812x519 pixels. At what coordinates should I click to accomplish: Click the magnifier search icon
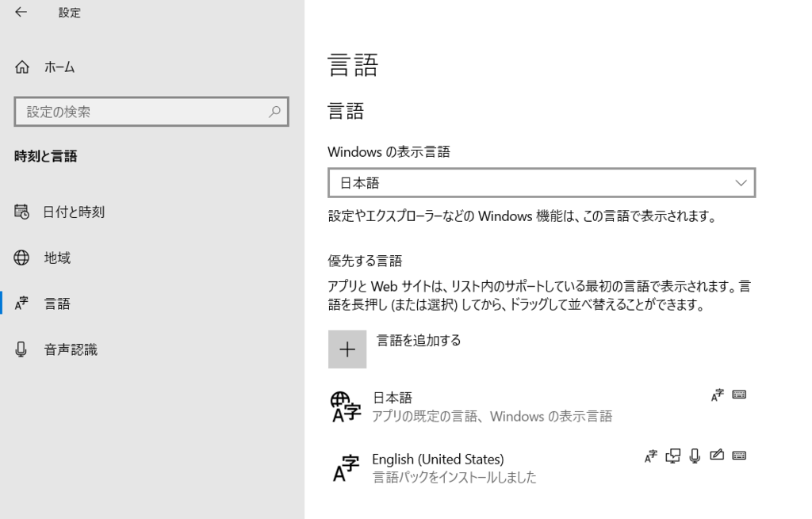(274, 111)
